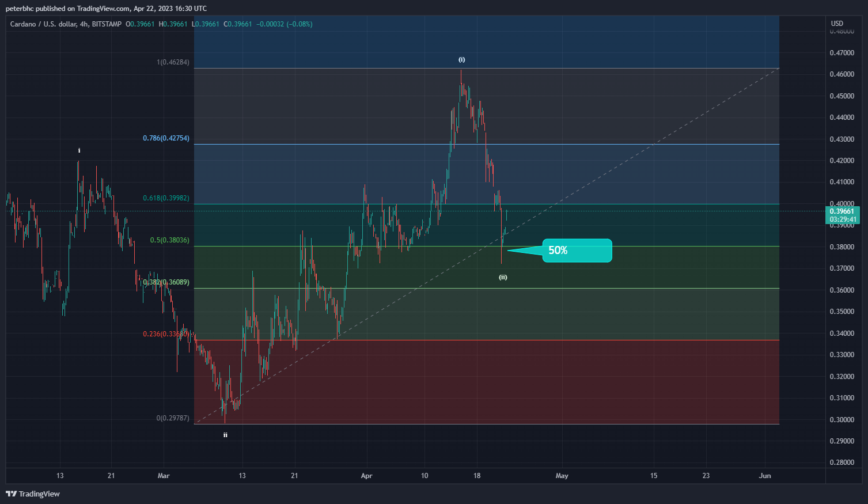Viewport: 868px width, 504px height.
Task: Click 0.31000 on the price axis
Action: (x=842, y=398)
